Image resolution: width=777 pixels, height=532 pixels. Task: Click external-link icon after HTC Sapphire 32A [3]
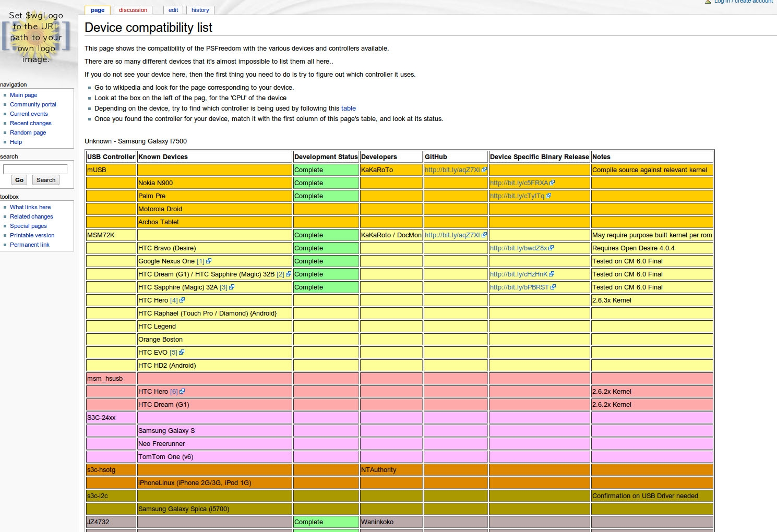[232, 287]
